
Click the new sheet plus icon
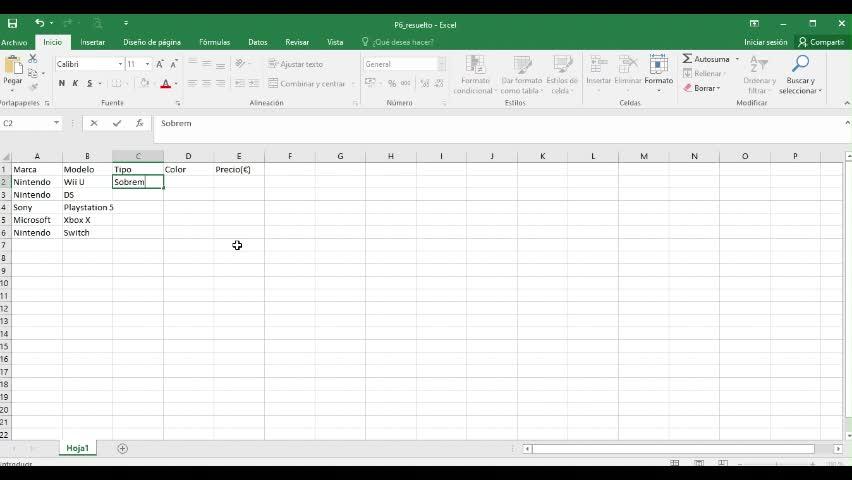[x=122, y=448]
